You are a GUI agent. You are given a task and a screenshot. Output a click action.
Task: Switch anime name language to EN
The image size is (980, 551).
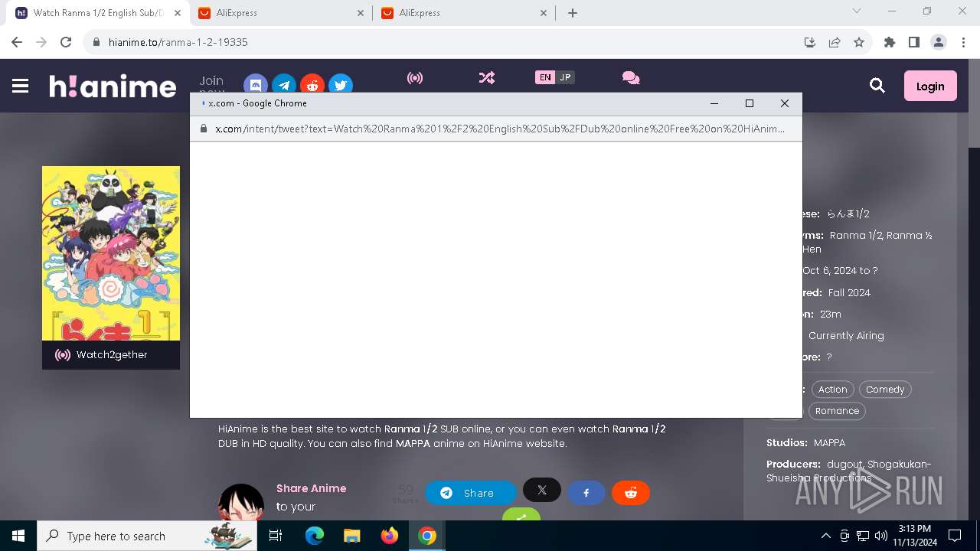tap(545, 77)
